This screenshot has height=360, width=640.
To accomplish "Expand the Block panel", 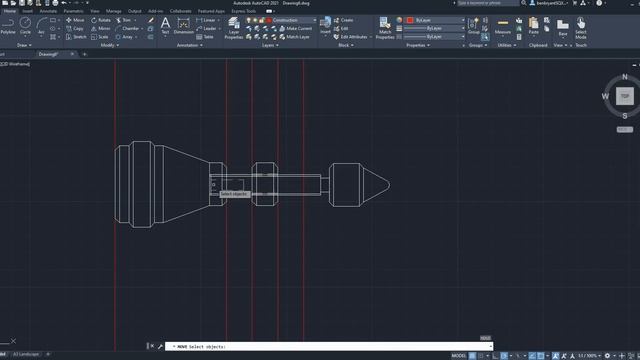I will click(346, 45).
